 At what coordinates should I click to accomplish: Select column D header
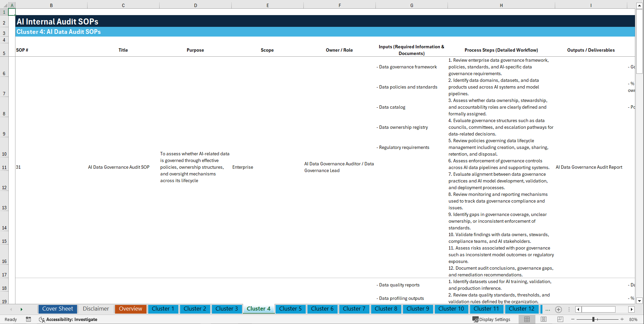click(x=195, y=5)
